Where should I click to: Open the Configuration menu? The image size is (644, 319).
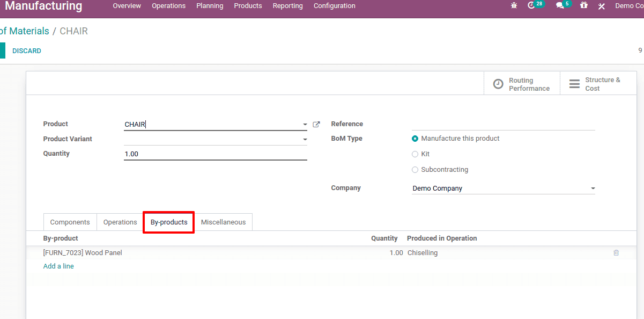pos(335,6)
